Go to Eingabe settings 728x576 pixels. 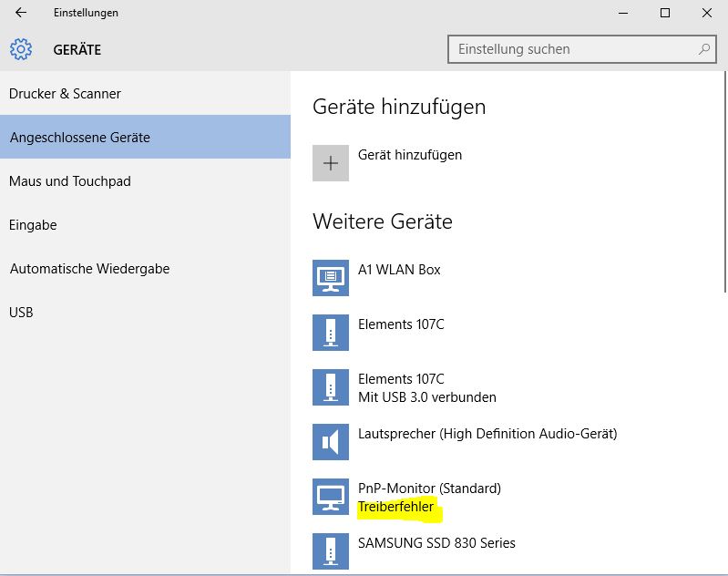tap(33, 225)
